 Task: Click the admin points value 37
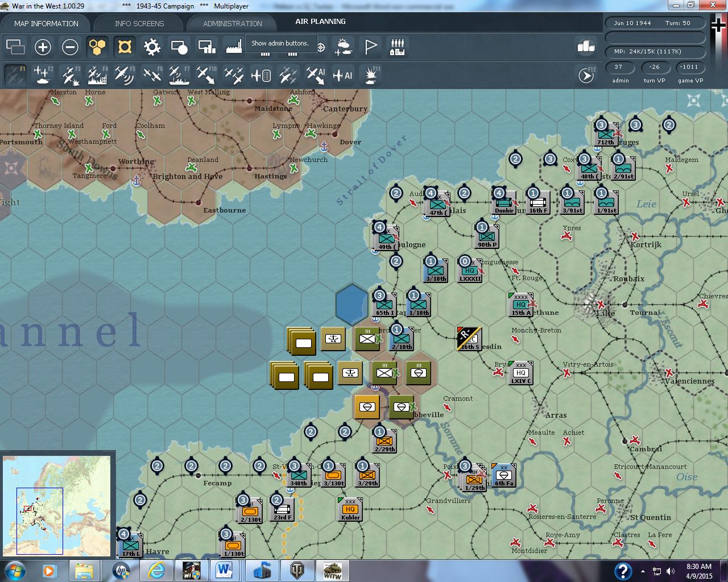pos(619,67)
